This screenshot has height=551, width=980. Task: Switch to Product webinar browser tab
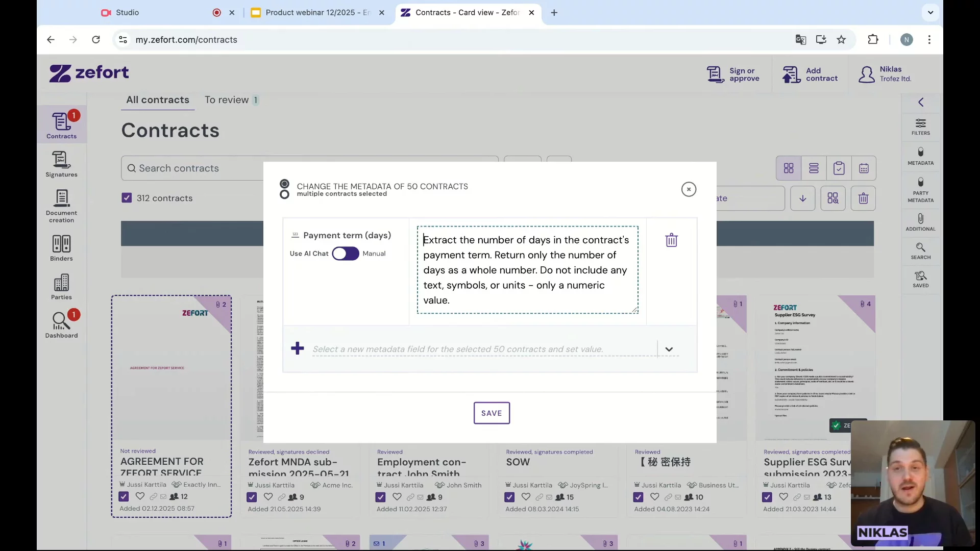316,12
